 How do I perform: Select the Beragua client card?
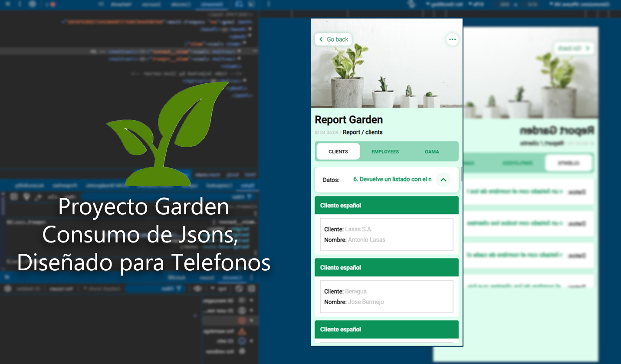point(386,297)
